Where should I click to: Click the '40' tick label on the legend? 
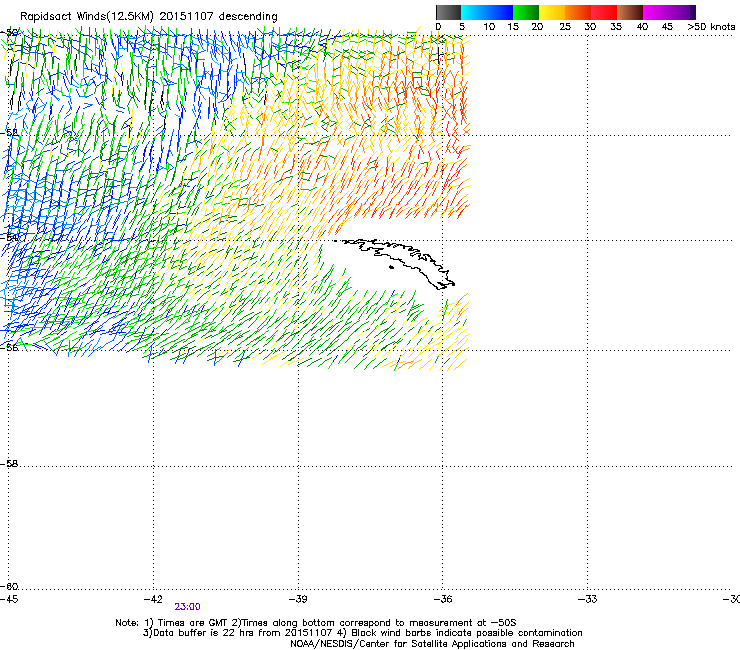pyautogui.click(x=642, y=27)
